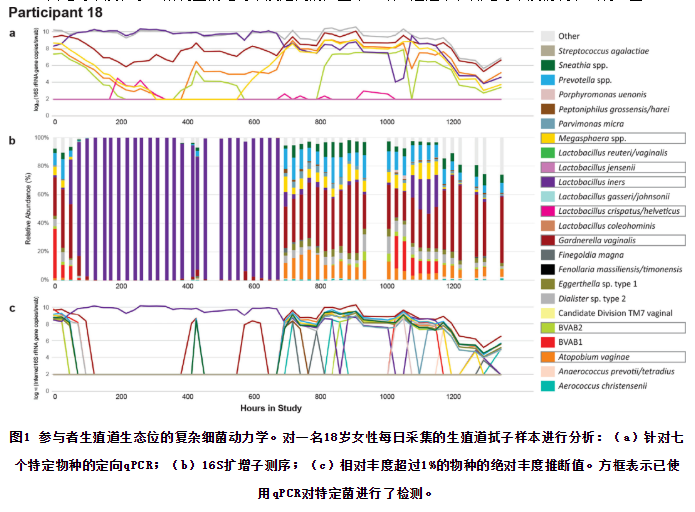Click the 'Hours in Study' axis title
Image resolution: width=695 pixels, height=512 pixels.
tap(271, 408)
